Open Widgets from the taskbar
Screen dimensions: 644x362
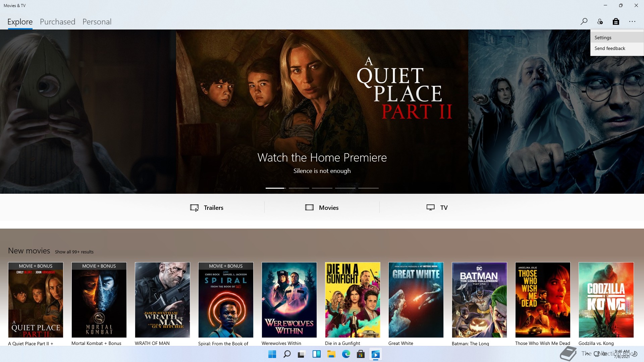click(x=316, y=354)
